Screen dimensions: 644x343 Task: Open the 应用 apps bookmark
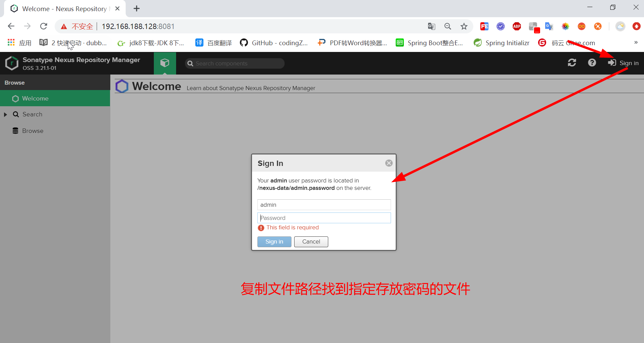click(x=19, y=43)
